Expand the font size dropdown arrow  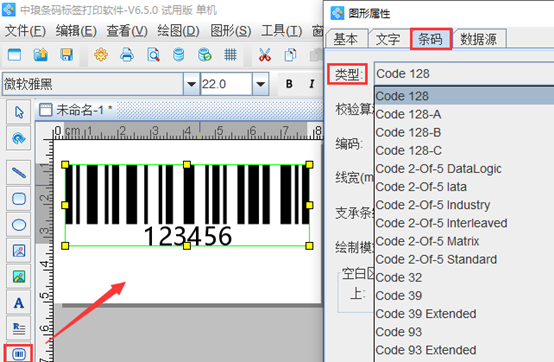[x=260, y=84]
